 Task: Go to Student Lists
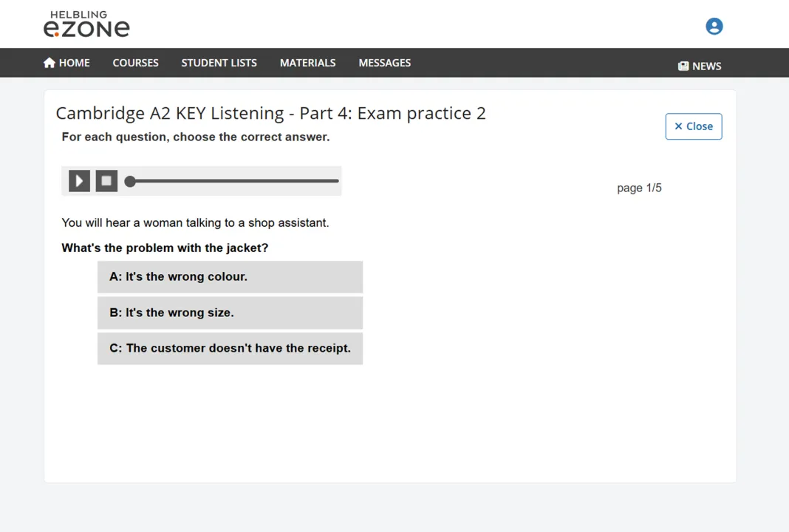[x=219, y=63]
